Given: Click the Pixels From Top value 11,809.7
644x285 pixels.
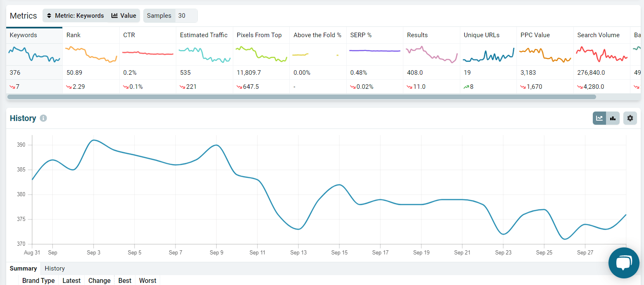Looking at the screenshot, I should (x=249, y=73).
